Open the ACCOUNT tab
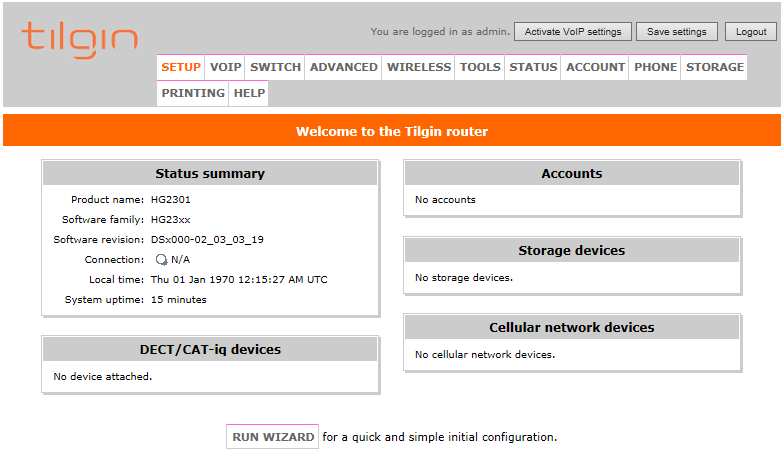The width and height of the screenshot is (784, 451). [x=595, y=67]
